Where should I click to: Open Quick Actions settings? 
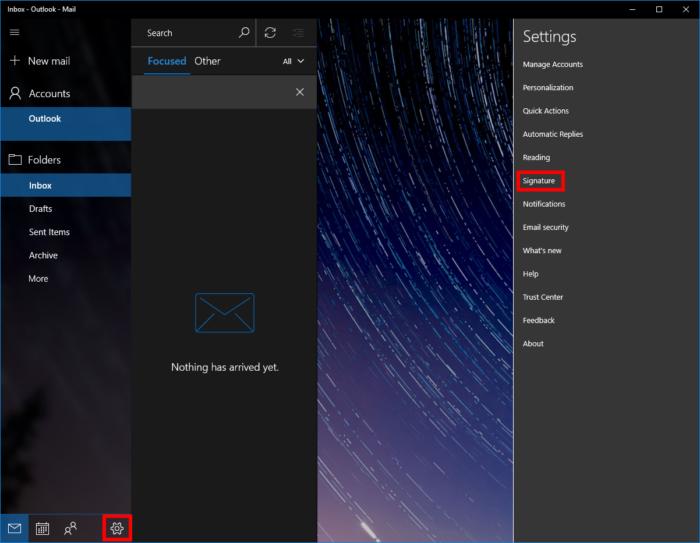tap(546, 111)
